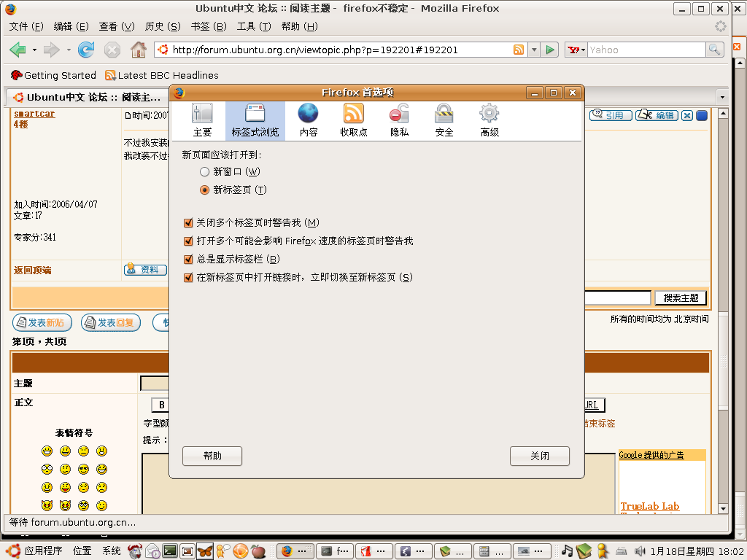Click the 引用 (Quote) post icon
747x560 pixels.
611,115
